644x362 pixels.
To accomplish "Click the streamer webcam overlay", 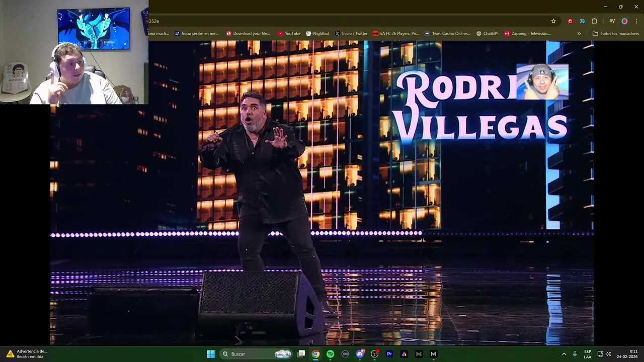I will click(74, 52).
